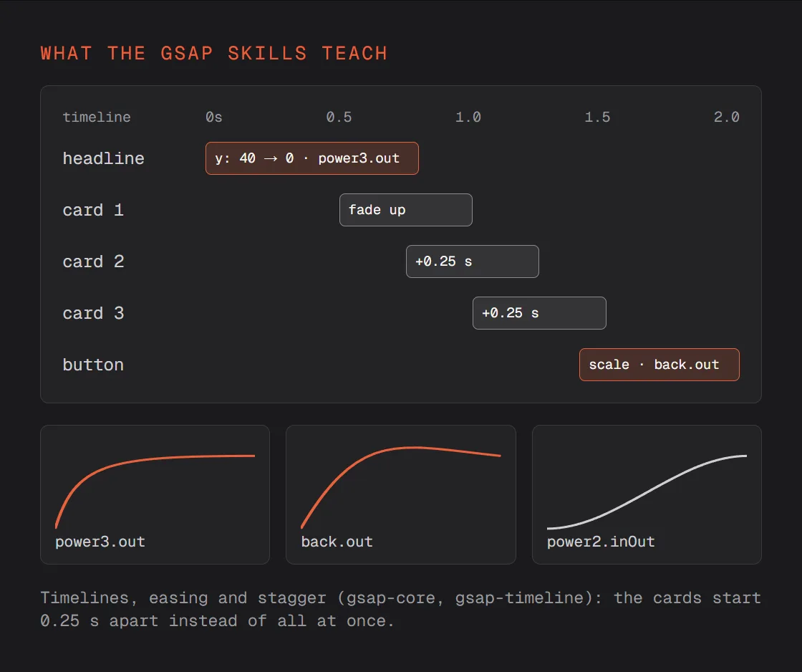
Task: Click the '0s' time marker
Action: coord(214,117)
